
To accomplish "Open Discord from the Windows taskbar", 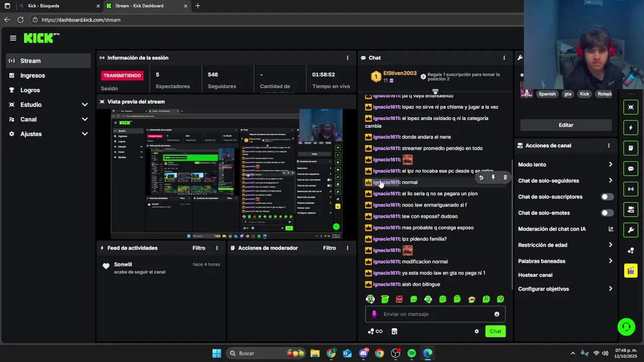I will pos(363,353).
